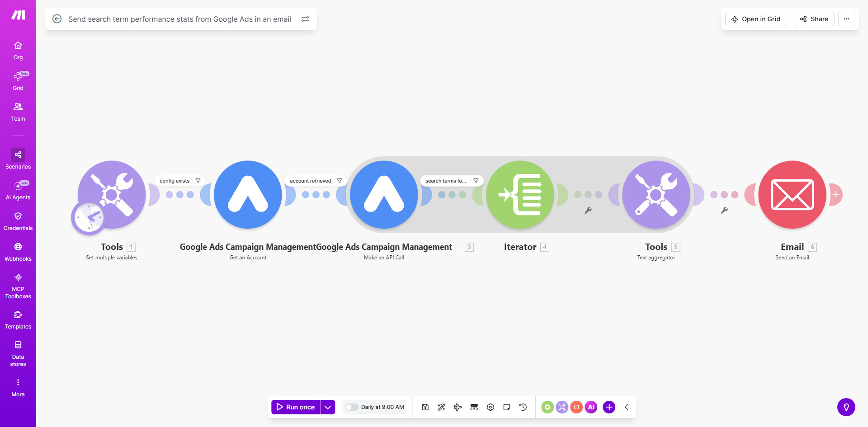Open Grid beta section

[x=18, y=81]
